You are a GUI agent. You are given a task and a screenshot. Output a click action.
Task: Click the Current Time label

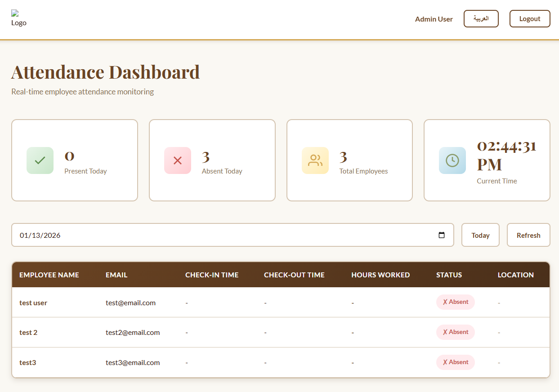(497, 181)
